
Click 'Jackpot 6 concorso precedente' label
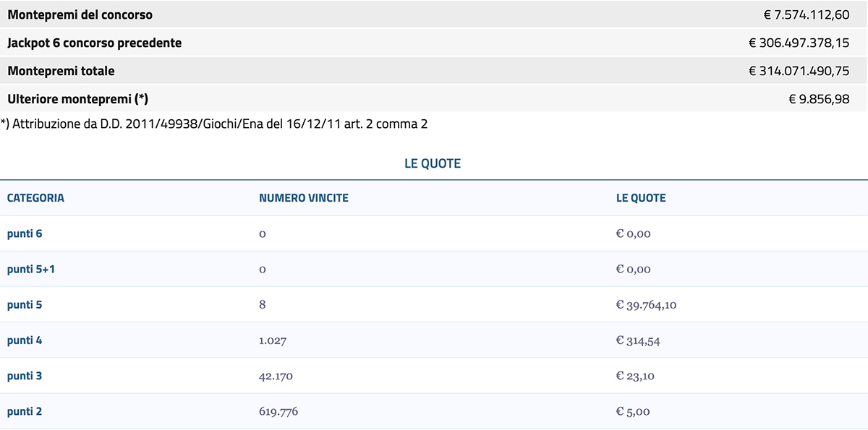[x=94, y=43]
